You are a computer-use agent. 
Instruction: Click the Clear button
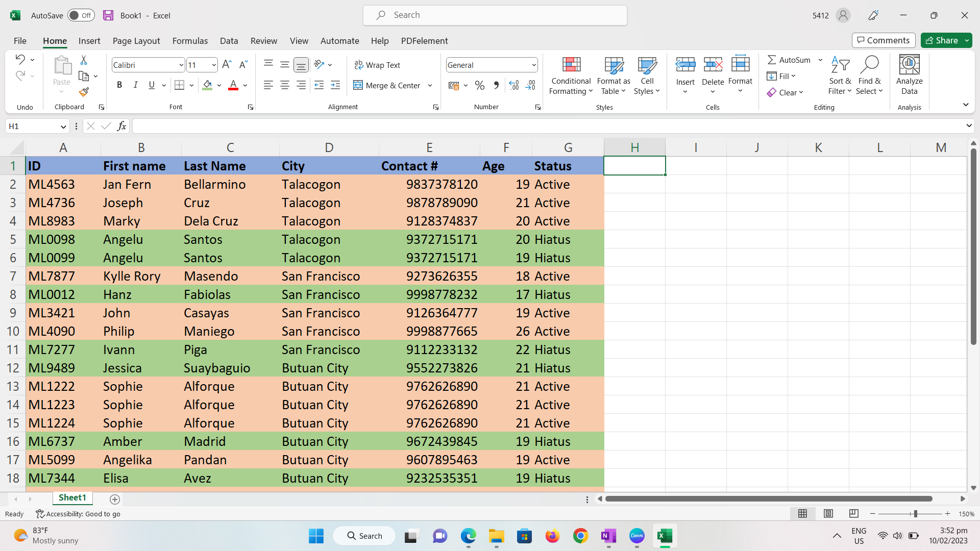[x=785, y=92]
